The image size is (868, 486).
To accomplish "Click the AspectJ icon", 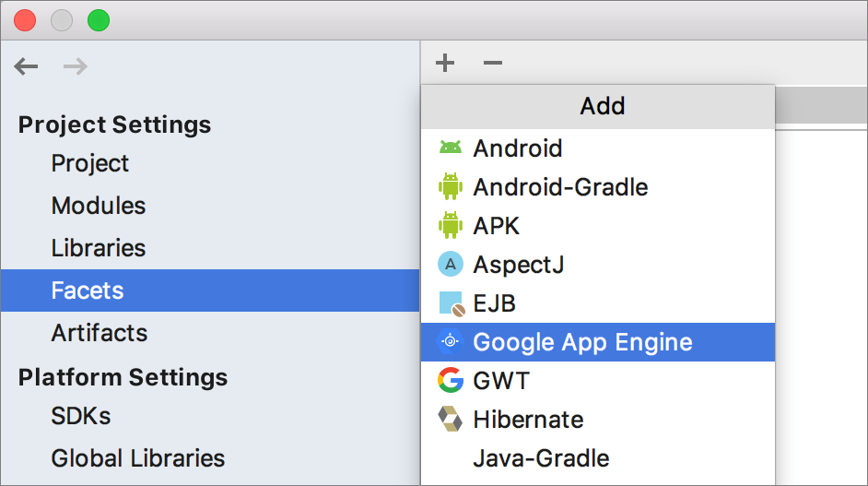I will coord(450,265).
